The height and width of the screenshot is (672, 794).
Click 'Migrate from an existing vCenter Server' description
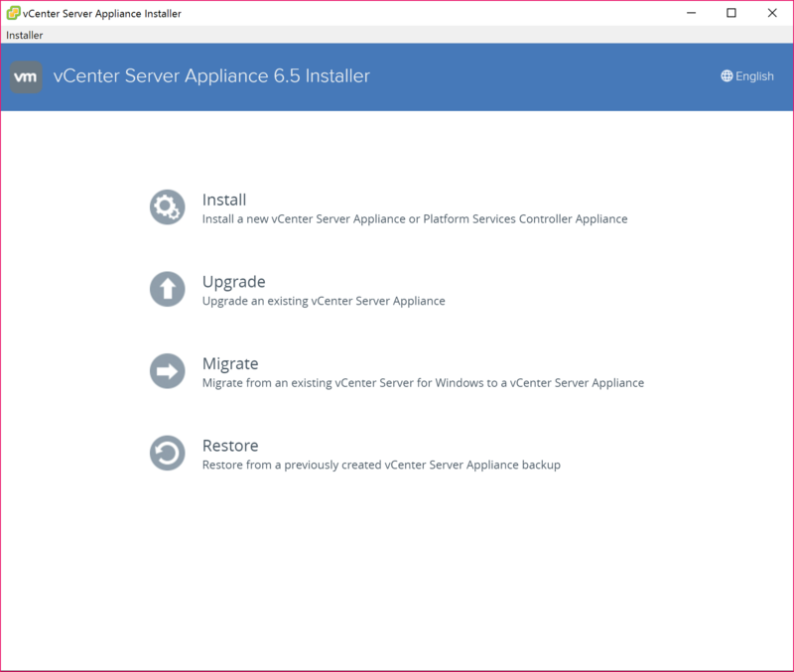coord(423,383)
